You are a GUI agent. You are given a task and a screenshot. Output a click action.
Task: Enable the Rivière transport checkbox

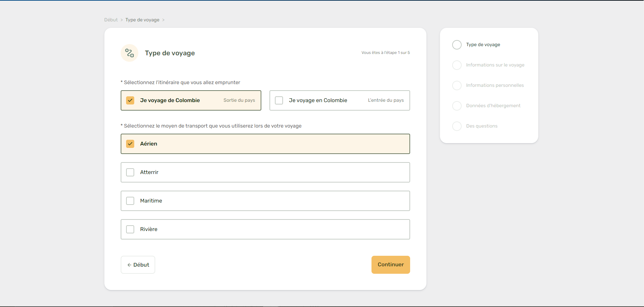pyautogui.click(x=130, y=229)
